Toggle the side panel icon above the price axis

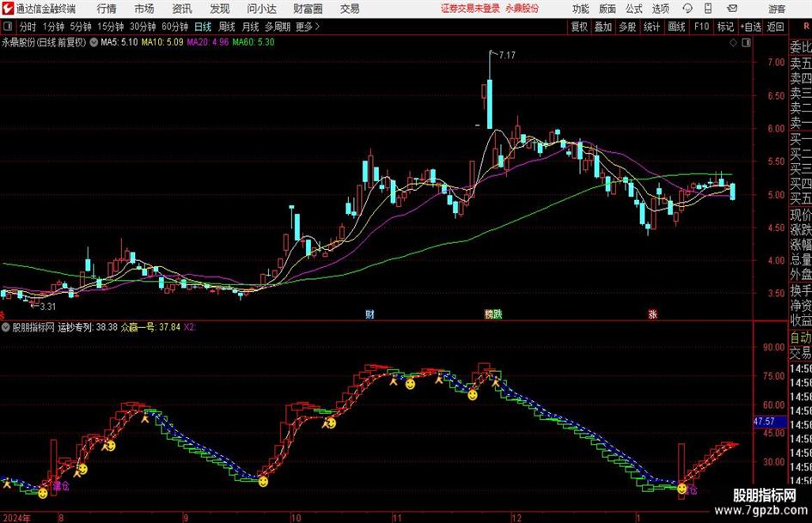[746, 43]
